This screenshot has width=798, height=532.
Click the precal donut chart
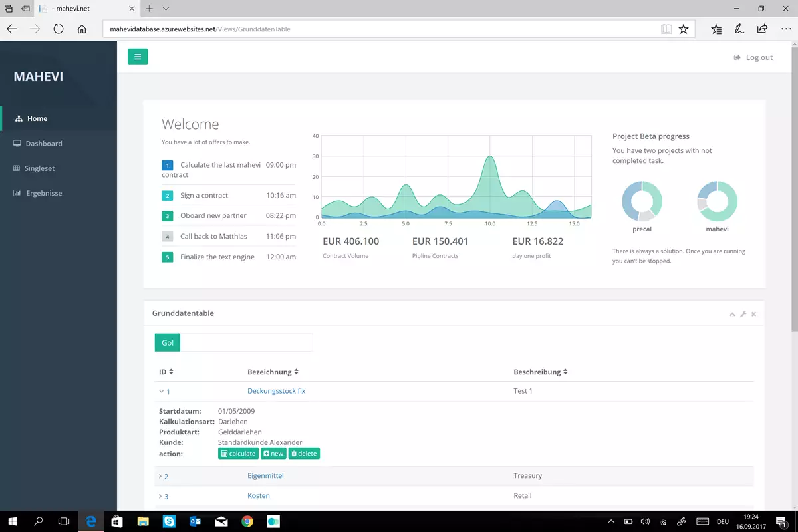[x=642, y=201]
